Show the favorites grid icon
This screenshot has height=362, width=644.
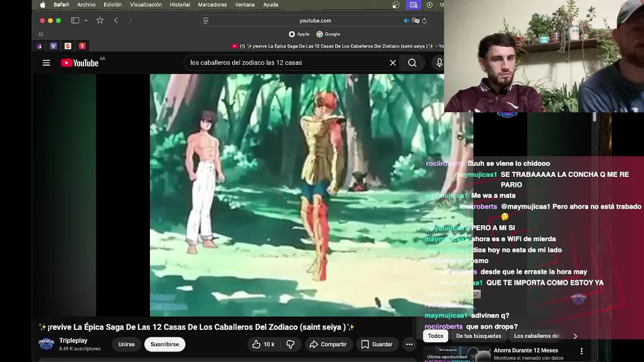41,34
